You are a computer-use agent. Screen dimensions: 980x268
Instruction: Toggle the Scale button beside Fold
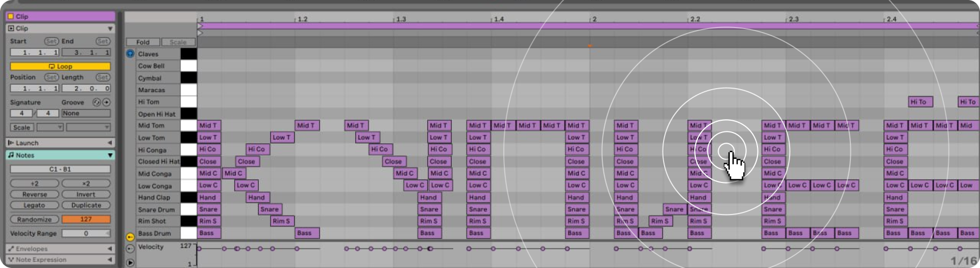[x=178, y=42]
